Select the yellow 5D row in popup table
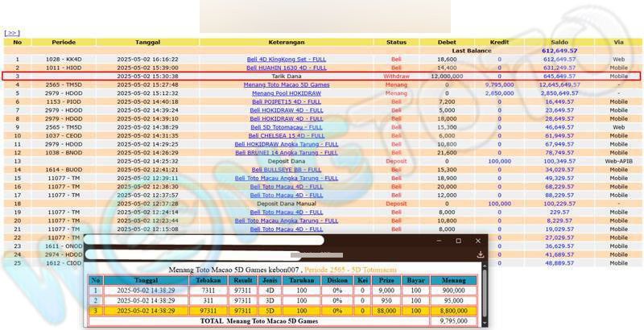This screenshot has width=644, height=330. [x=282, y=310]
